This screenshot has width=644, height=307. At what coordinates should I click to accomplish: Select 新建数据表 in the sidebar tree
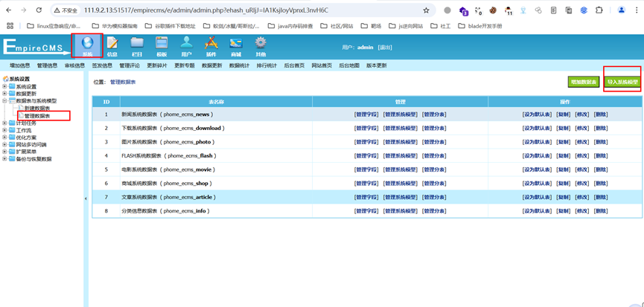[x=37, y=109]
